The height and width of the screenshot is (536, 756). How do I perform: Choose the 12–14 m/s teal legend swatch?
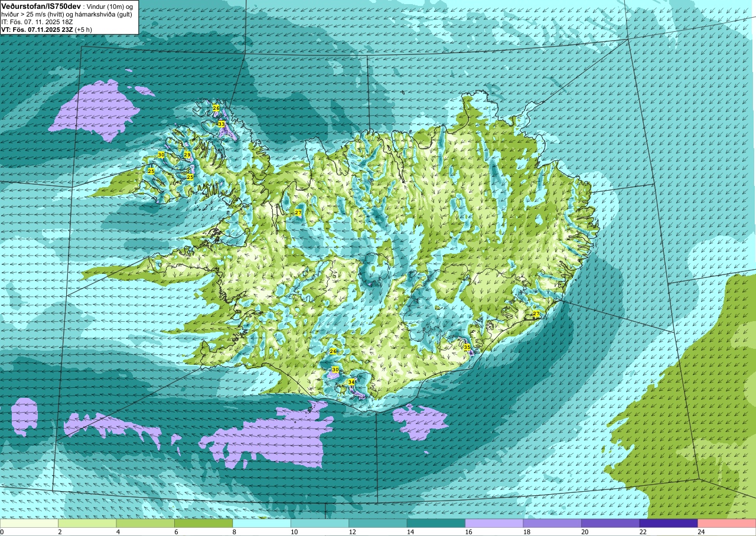click(378, 524)
